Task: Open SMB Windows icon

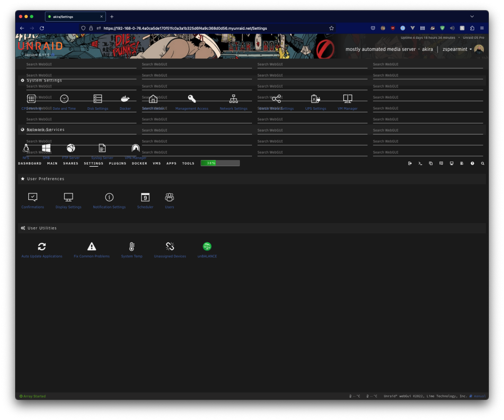Action: point(46,148)
